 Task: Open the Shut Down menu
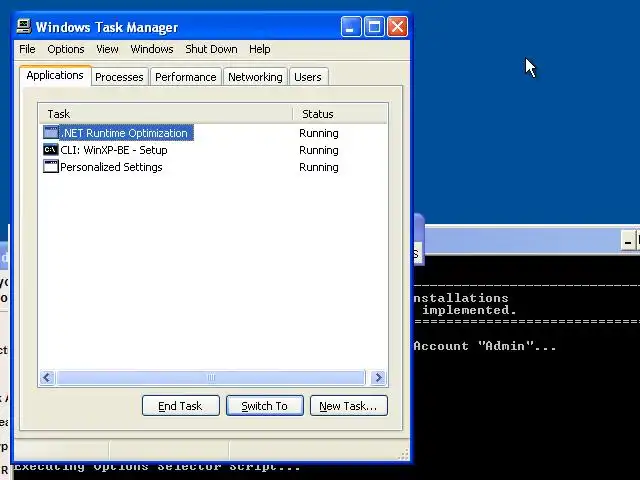[x=211, y=49]
